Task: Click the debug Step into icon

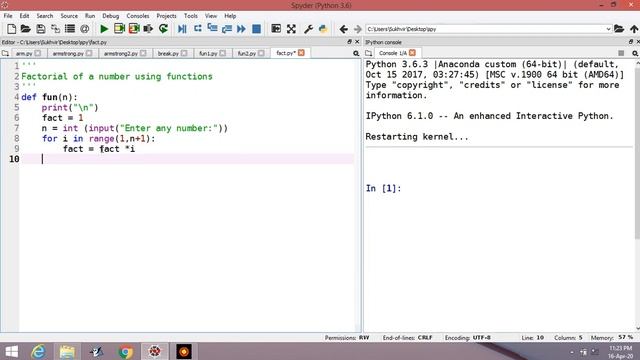Action: click(x=212, y=29)
